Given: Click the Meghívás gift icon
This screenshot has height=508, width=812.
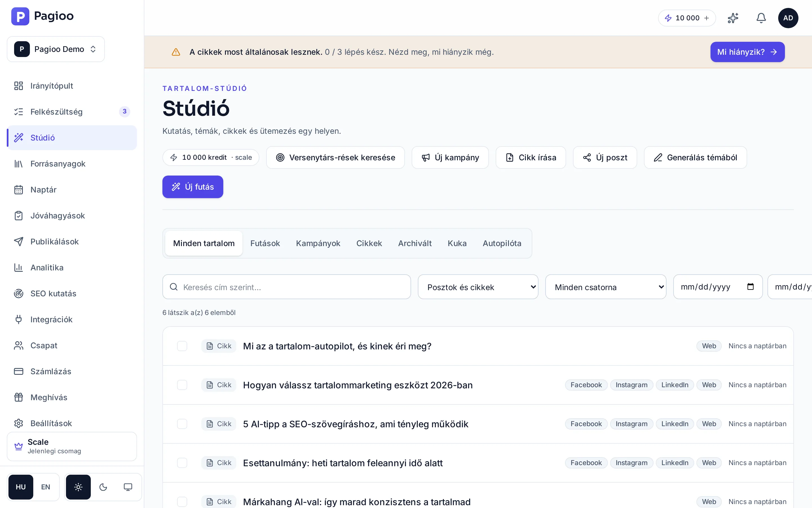Looking at the screenshot, I should (x=18, y=397).
